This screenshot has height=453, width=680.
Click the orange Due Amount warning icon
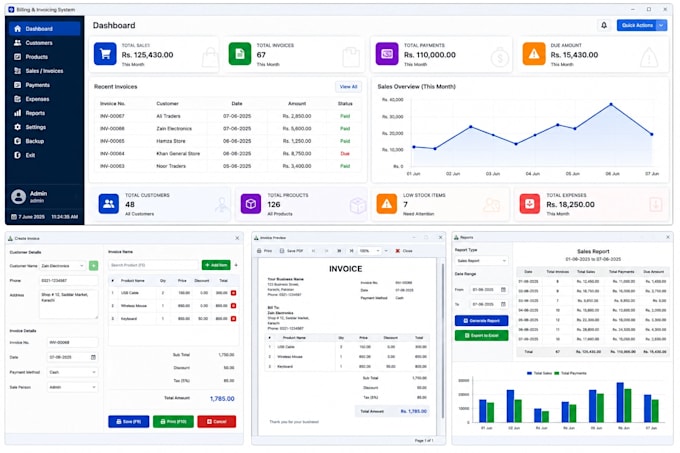click(x=534, y=54)
